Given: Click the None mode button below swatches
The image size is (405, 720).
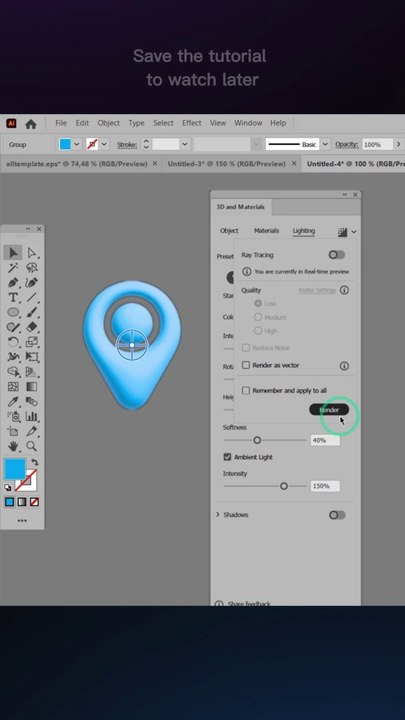Looking at the screenshot, I should [34, 502].
